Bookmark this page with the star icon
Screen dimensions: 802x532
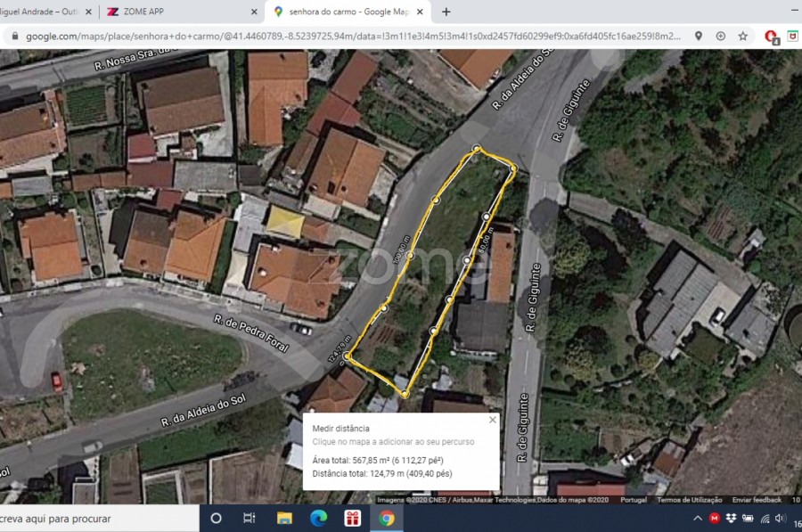pyautogui.click(x=742, y=37)
